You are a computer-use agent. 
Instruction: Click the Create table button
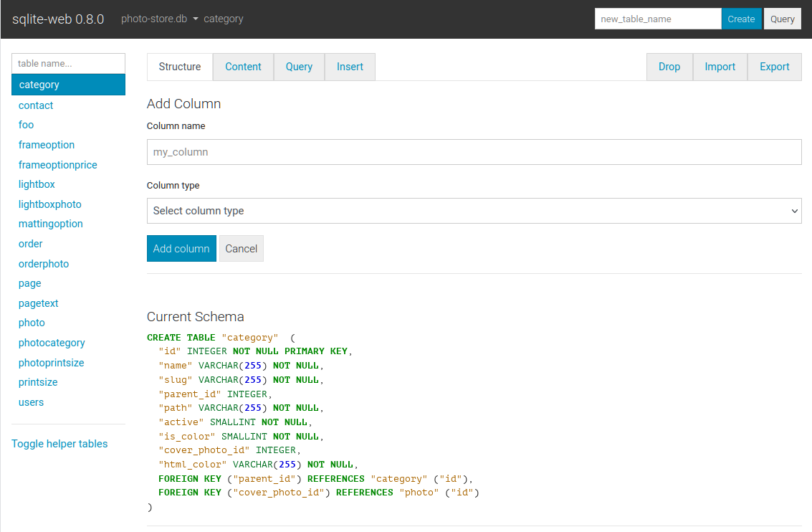741,19
